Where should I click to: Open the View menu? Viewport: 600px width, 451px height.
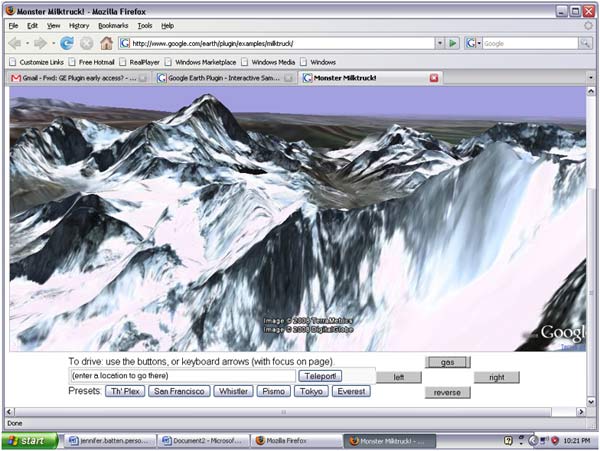coord(53,26)
